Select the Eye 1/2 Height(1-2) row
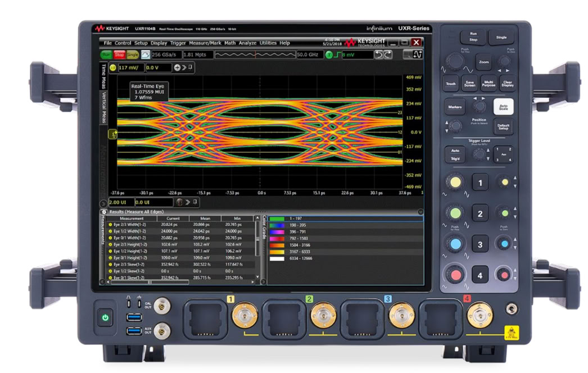 (181, 251)
